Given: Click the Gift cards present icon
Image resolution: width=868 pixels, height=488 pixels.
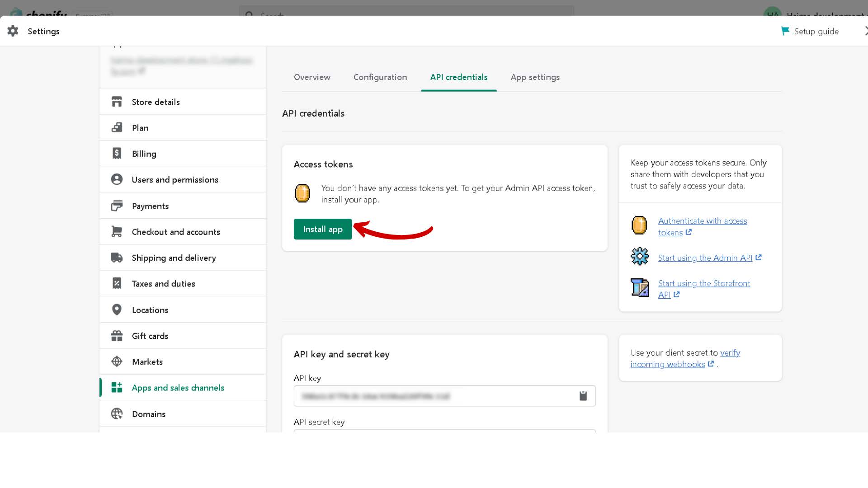Looking at the screenshot, I should coord(117,336).
